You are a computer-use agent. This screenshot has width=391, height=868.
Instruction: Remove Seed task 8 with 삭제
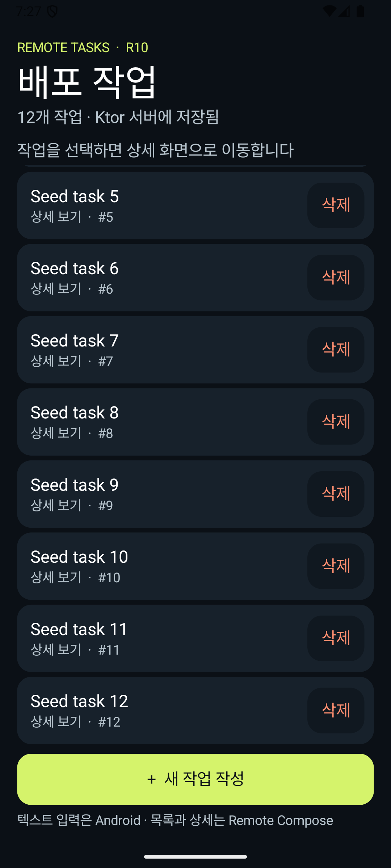point(336,422)
